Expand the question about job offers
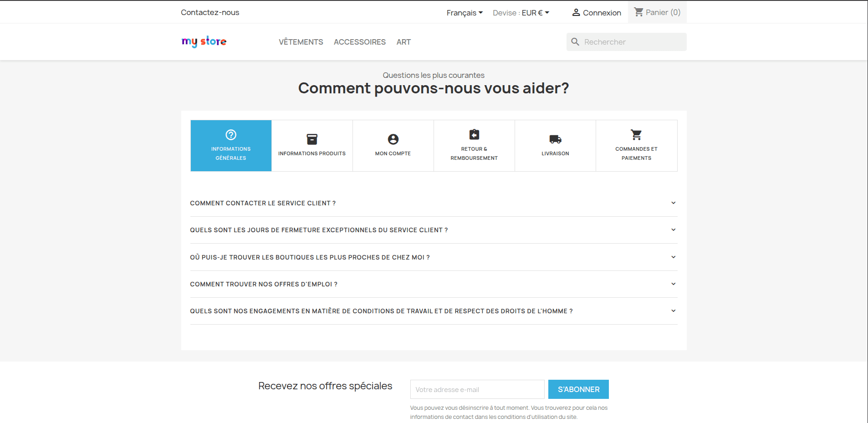868x423 pixels. 434,284
